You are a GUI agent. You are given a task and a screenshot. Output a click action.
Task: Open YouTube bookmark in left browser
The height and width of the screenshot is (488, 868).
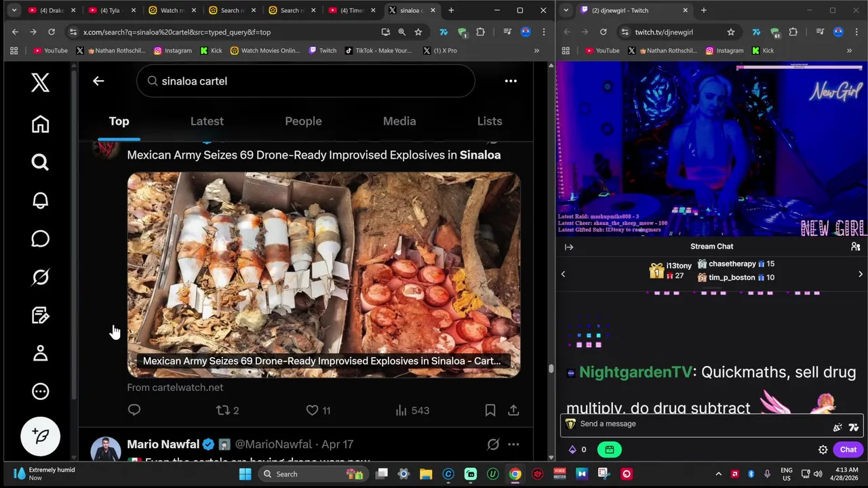pos(51,50)
